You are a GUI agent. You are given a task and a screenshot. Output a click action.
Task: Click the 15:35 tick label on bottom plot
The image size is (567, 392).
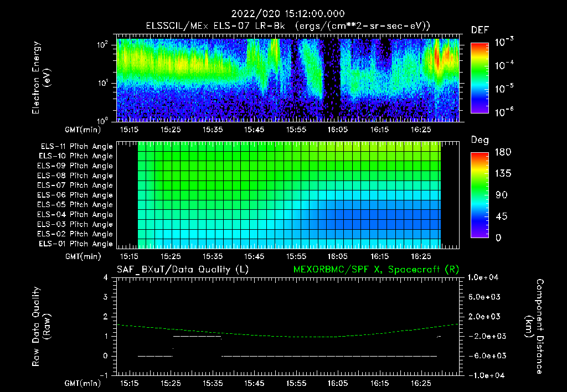click(212, 383)
